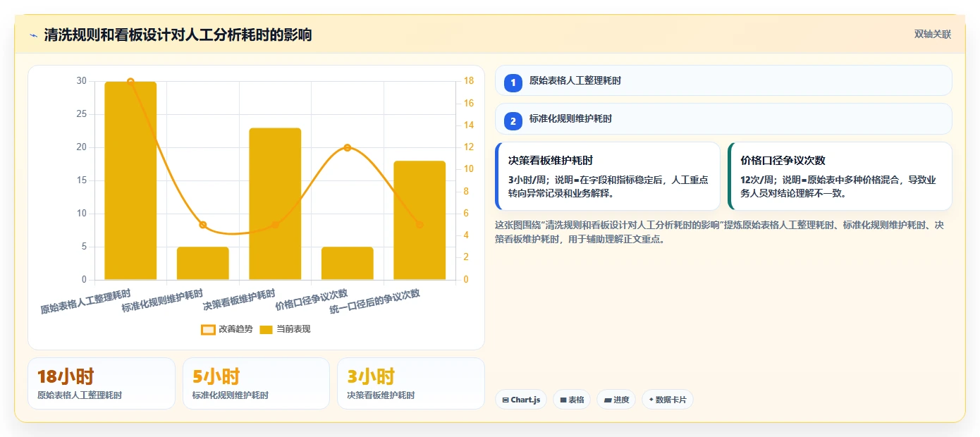This screenshot has width=980, height=437.
Task: Click the icon in the Chart.js tag
Action: point(506,400)
